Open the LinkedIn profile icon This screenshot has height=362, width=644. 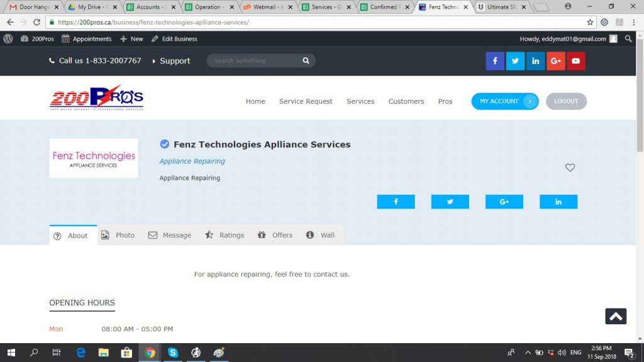[535, 61]
